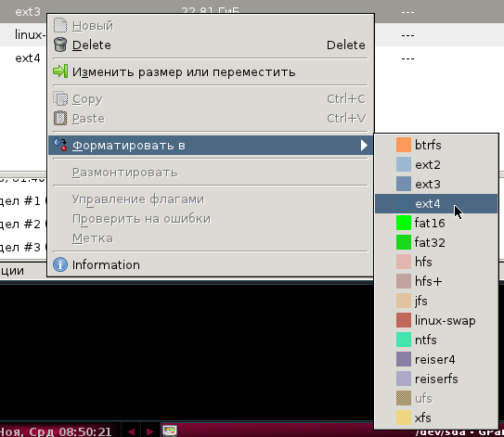Format partition as ext2
Screen dimensions: 504x437
point(436,165)
